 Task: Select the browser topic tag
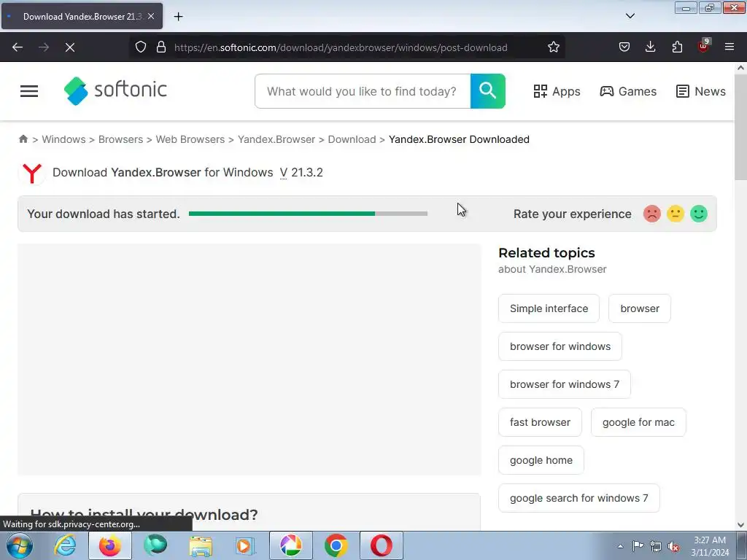click(639, 308)
